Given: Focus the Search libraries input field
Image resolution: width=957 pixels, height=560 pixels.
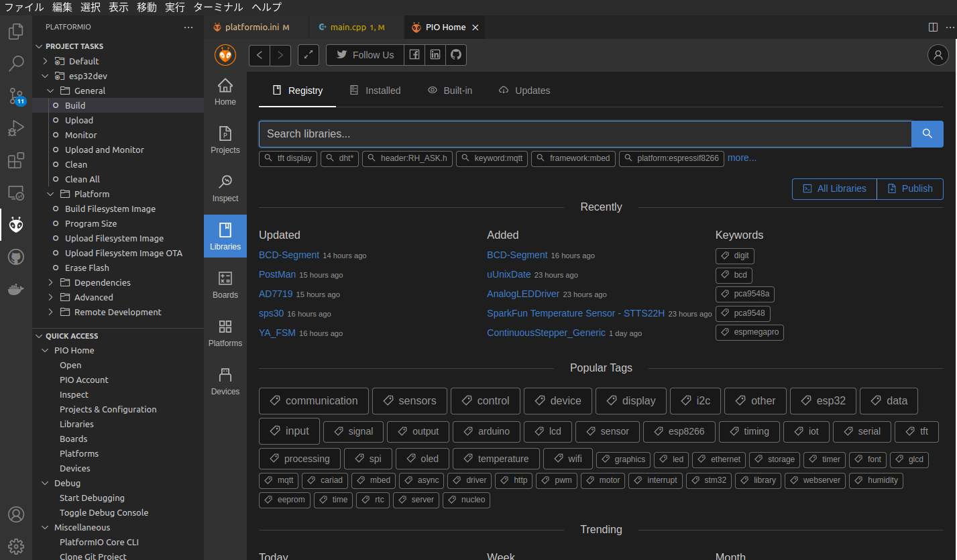Looking at the screenshot, I should [x=585, y=133].
